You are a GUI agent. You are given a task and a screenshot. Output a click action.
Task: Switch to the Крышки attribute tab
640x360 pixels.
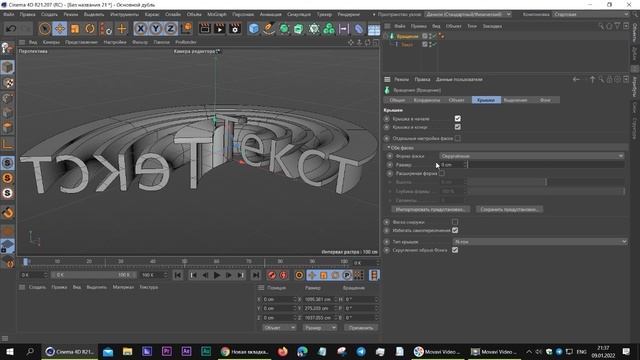pos(486,100)
